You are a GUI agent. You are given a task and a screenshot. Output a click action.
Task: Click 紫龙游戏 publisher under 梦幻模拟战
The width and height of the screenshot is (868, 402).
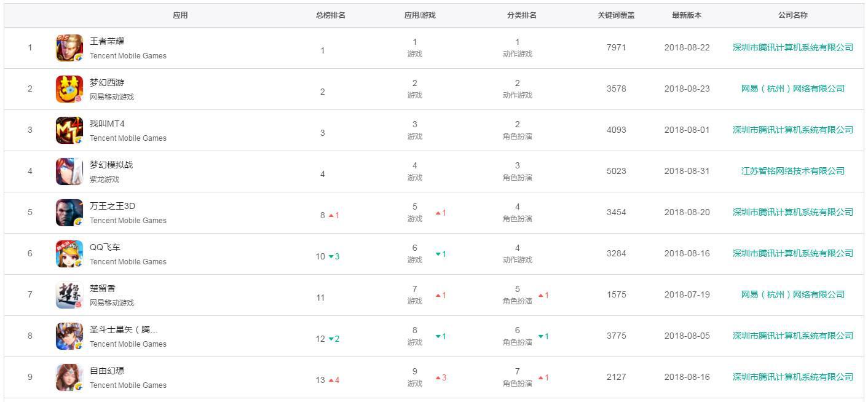point(105,179)
